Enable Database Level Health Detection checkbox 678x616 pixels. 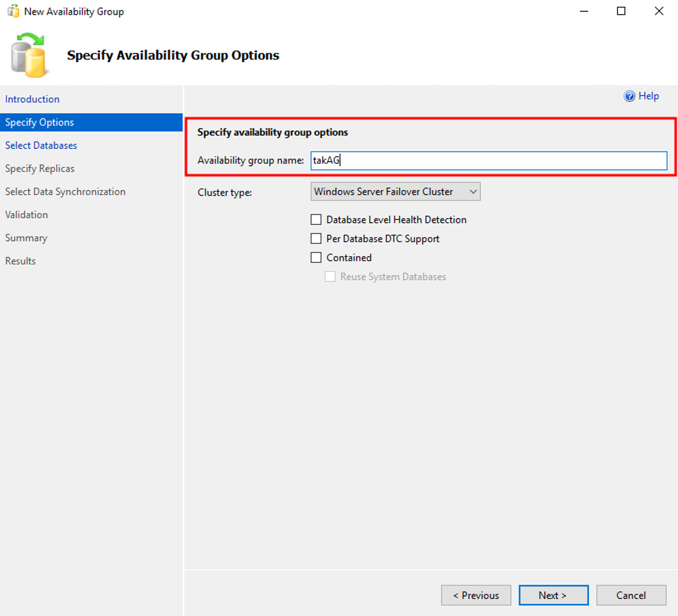pyautogui.click(x=316, y=220)
